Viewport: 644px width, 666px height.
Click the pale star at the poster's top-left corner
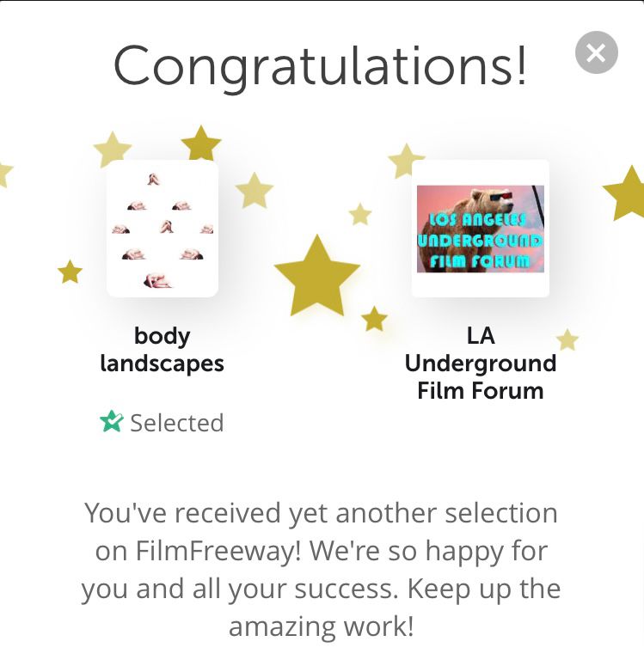[113, 150]
